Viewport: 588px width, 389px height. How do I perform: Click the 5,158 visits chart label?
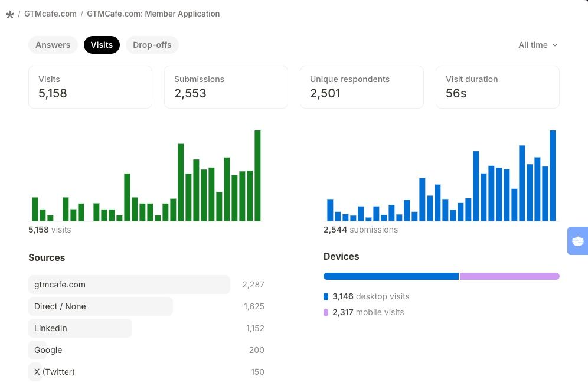coord(50,230)
